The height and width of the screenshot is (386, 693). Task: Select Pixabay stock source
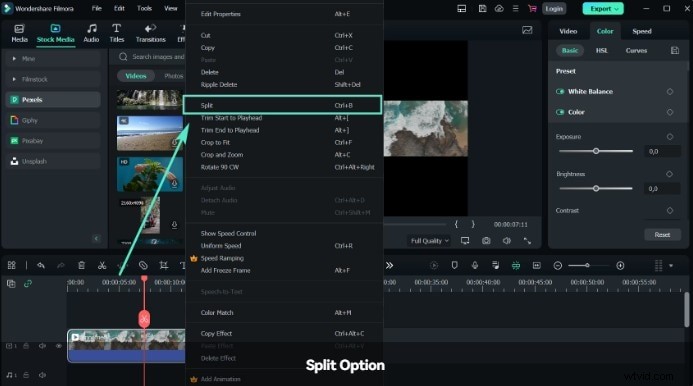[x=53, y=141]
